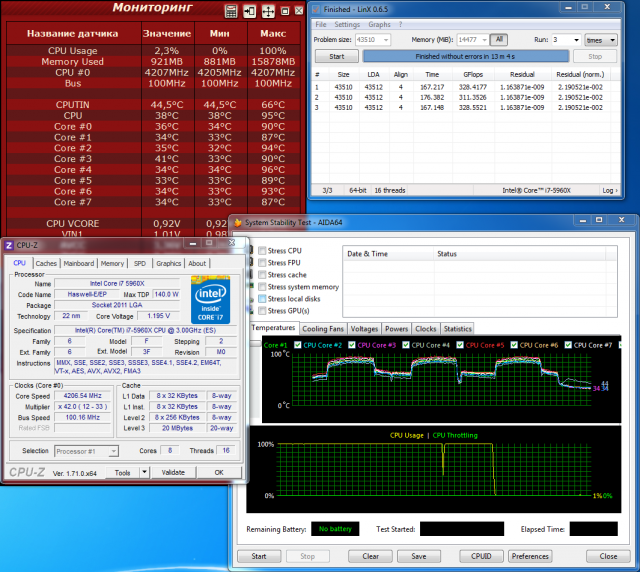The width and height of the screenshot is (640, 572).
Task: Switch to the Voltages tab in AIDA64
Action: [364, 329]
